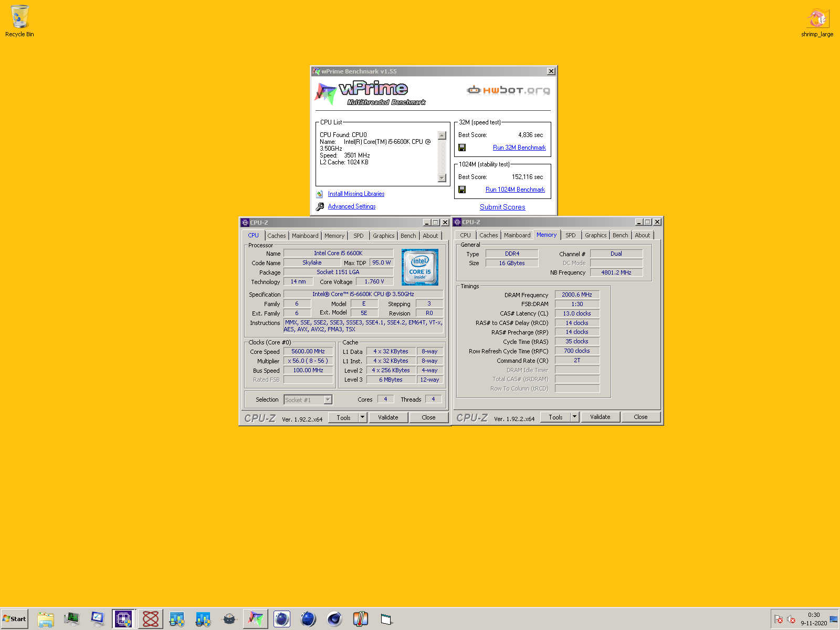Open Graphics tab in left CPU-Z
The image size is (840, 630).
click(384, 236)
